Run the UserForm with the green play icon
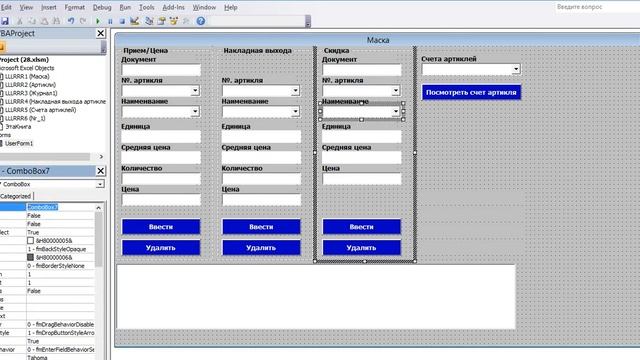The width and height of the screenshot is (640, 360). (x=98, y=21)
